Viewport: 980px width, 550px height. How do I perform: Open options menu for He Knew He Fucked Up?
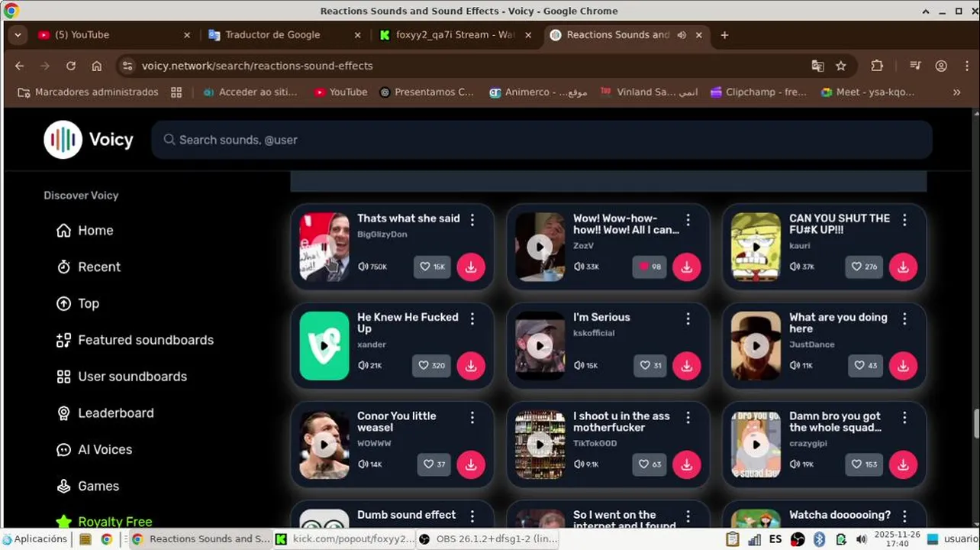tap(472, 319)
